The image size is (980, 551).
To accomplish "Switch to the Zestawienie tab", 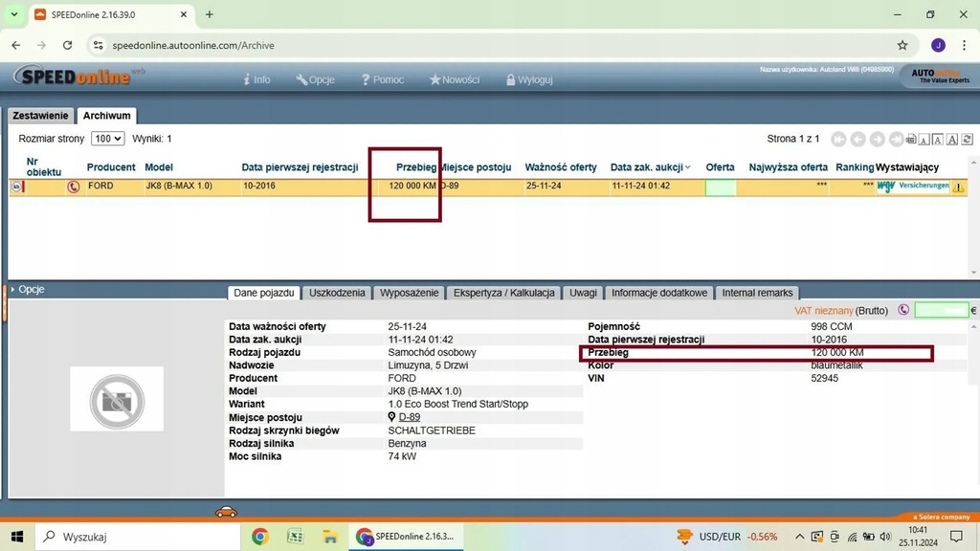I will (x=40, y=116).
